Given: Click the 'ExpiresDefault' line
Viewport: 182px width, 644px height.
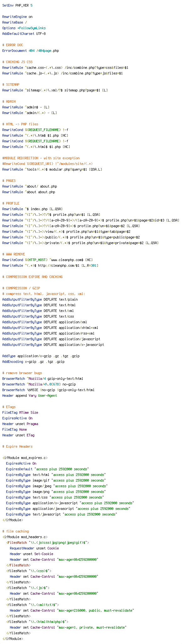Looking at the screenshot, I should coord(47,469).
